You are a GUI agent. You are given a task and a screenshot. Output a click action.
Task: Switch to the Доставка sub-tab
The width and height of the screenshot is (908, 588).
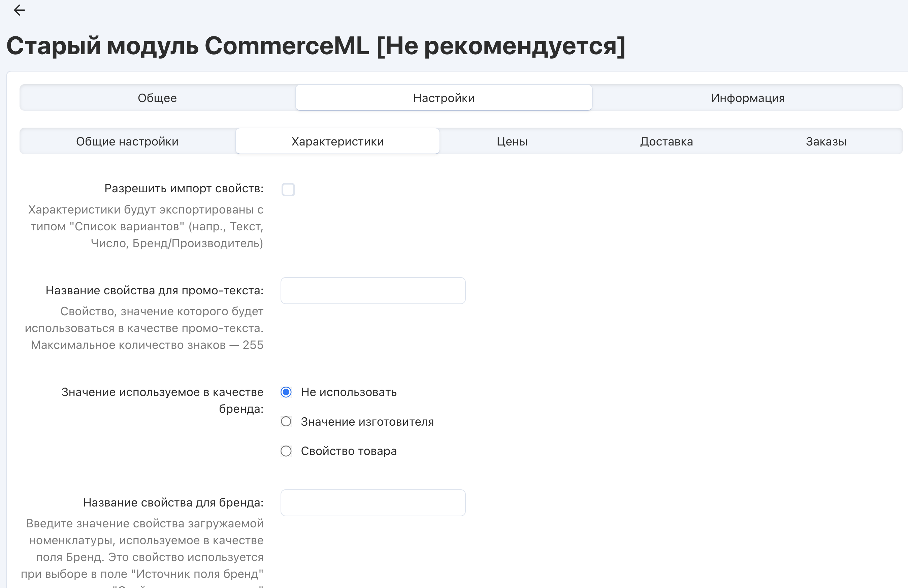tap(667, 141)
